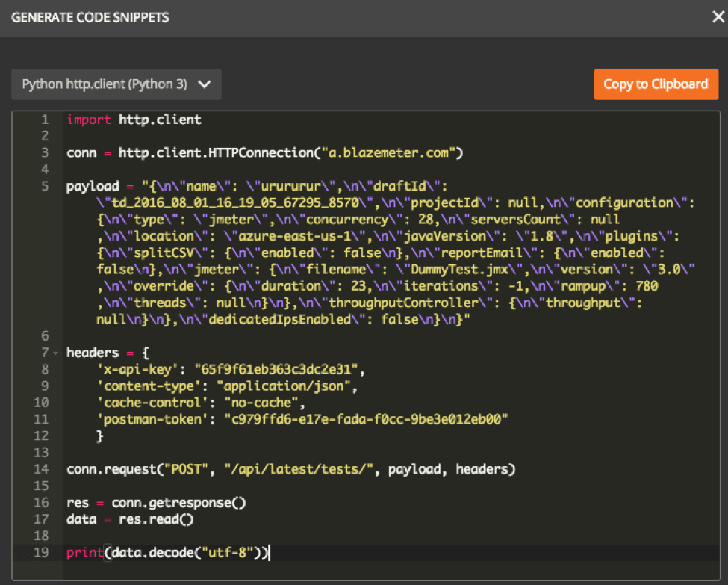The width and height of the screenshot is (728, 585).
Task: Click the 'payload' variable name on line 5
Action: tap(93, 186)
